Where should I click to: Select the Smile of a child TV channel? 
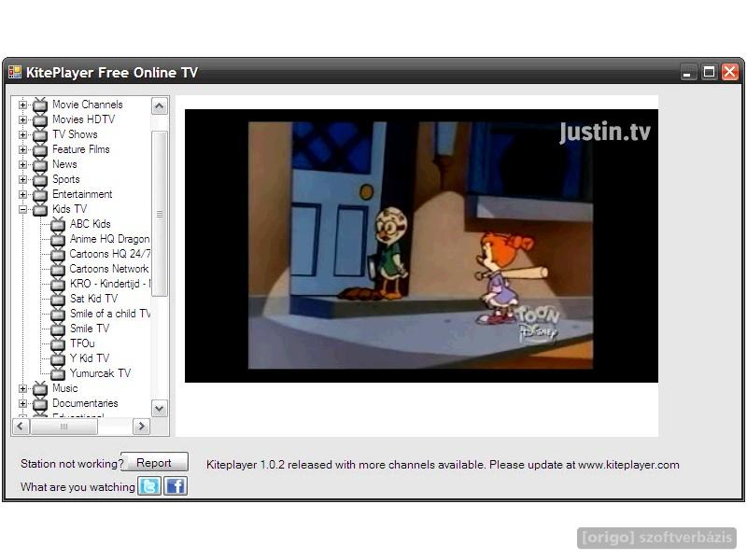tap(110, 314)
